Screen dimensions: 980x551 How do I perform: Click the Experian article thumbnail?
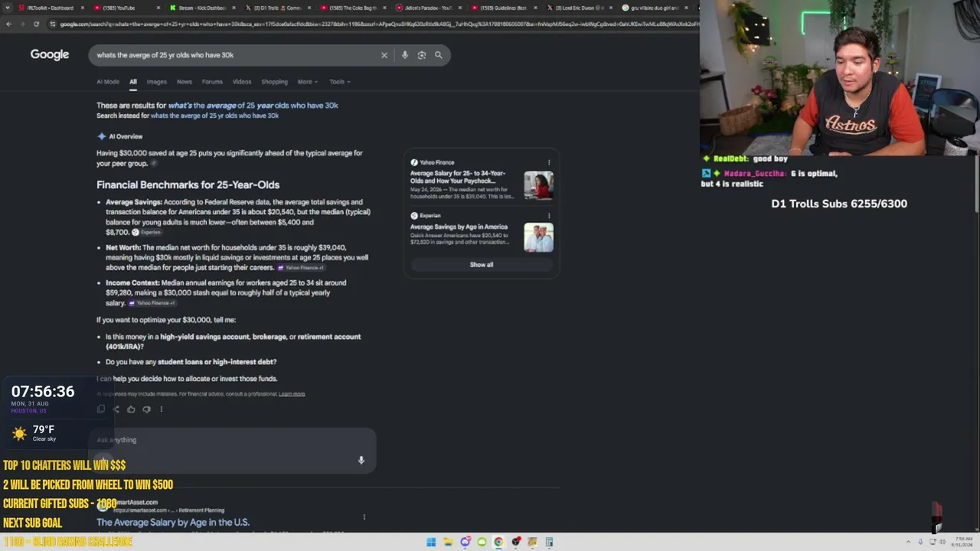pyautogui.click(x=538, y=237)
